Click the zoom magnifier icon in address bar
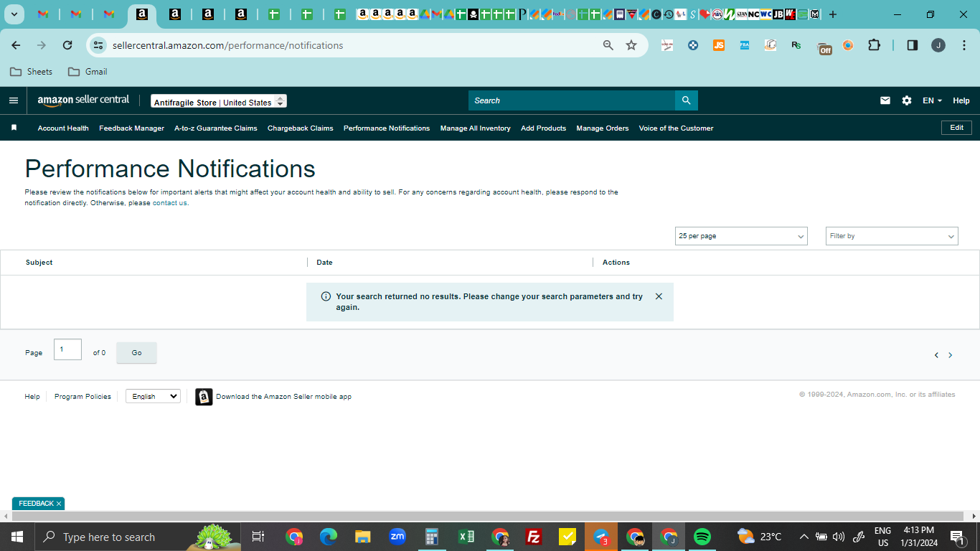The image size is (980, 551). (x=608, y=45)
